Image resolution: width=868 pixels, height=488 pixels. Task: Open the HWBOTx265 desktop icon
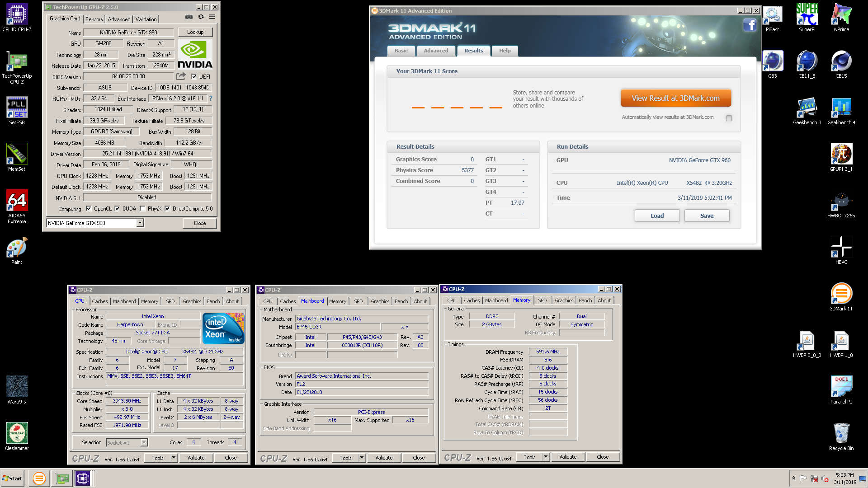(841, 204)
